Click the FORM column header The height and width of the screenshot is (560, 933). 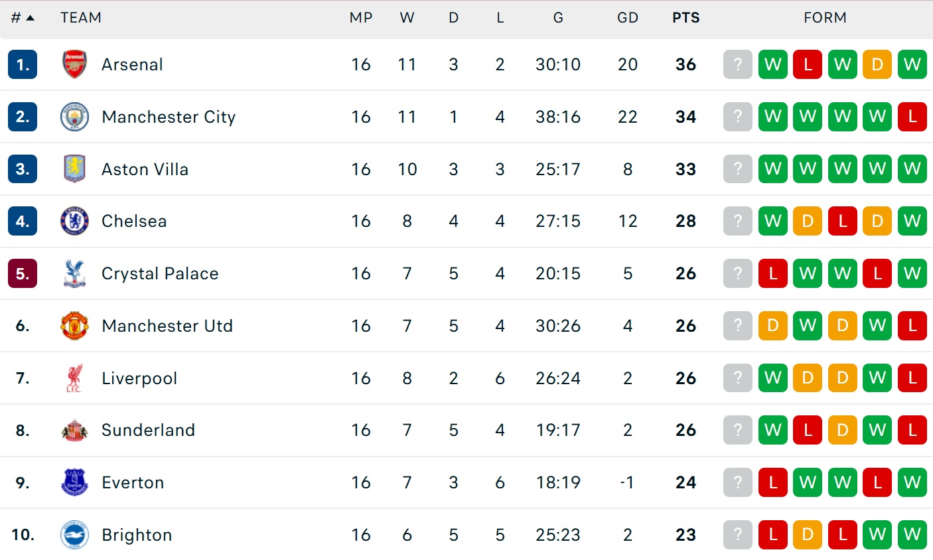(x=825, y=18)
